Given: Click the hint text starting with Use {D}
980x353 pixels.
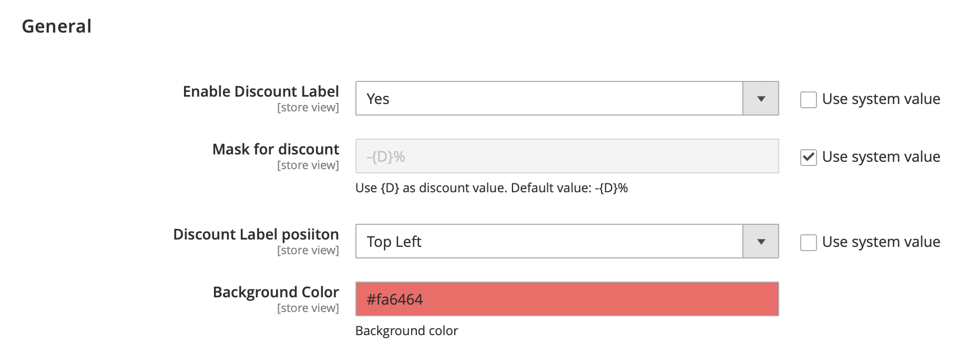Looking at the screenshot, I should (x=492, y=188).
